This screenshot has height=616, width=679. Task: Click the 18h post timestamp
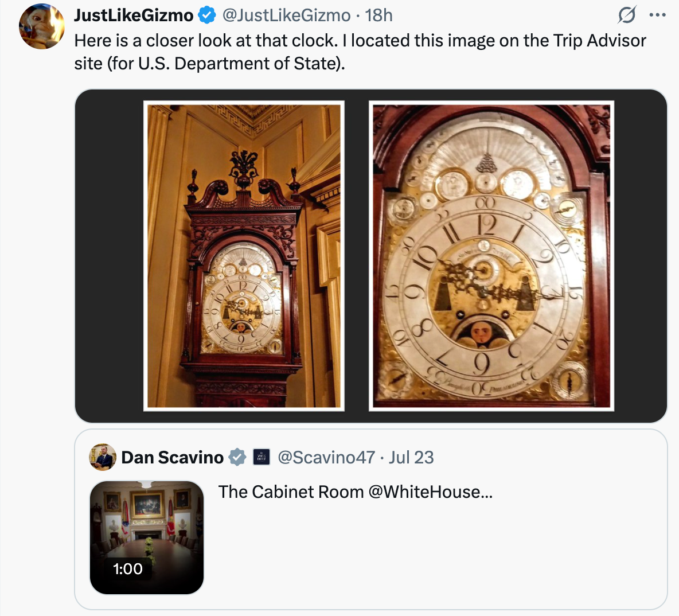click(378, 15)
